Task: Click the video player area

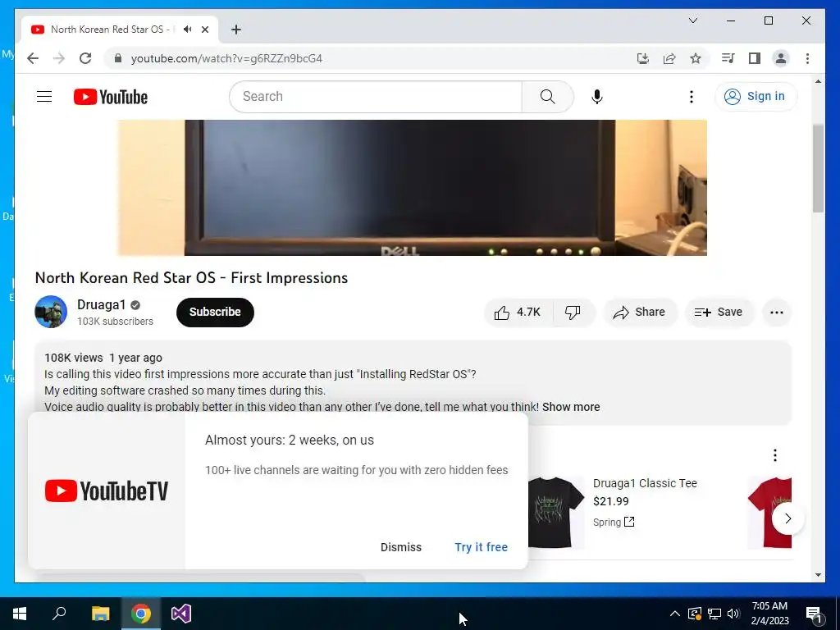Action: click(412, 188)
